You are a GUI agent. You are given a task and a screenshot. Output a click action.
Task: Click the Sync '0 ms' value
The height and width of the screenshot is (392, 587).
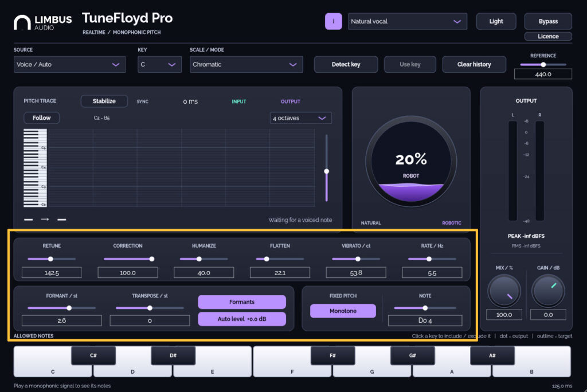point(190,101)
